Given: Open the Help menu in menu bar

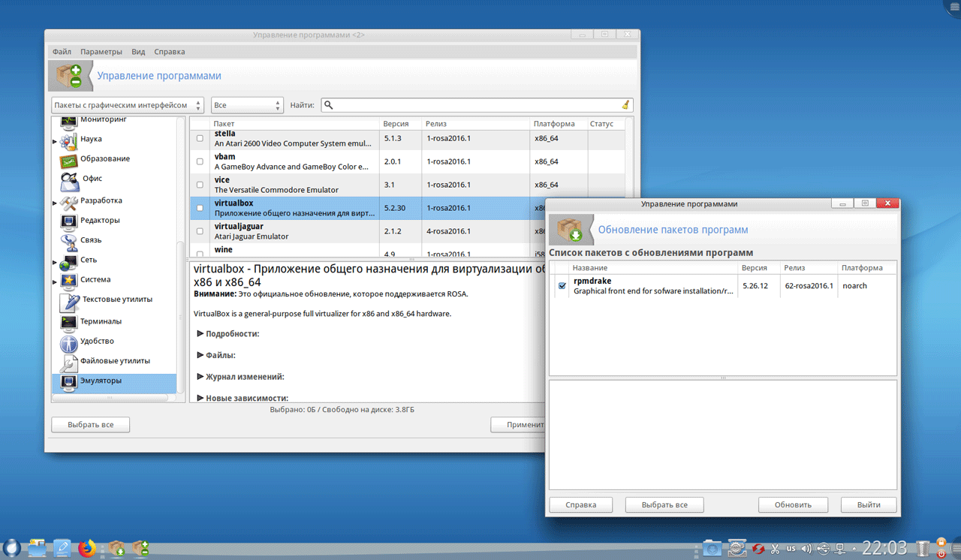Looking at the screenshot, I should click(169, 52).
